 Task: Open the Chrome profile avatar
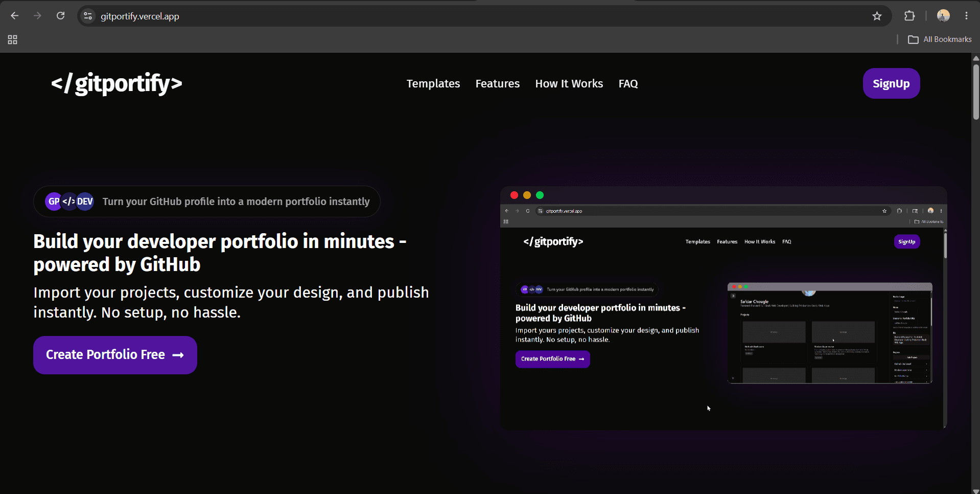pos(943,16)
